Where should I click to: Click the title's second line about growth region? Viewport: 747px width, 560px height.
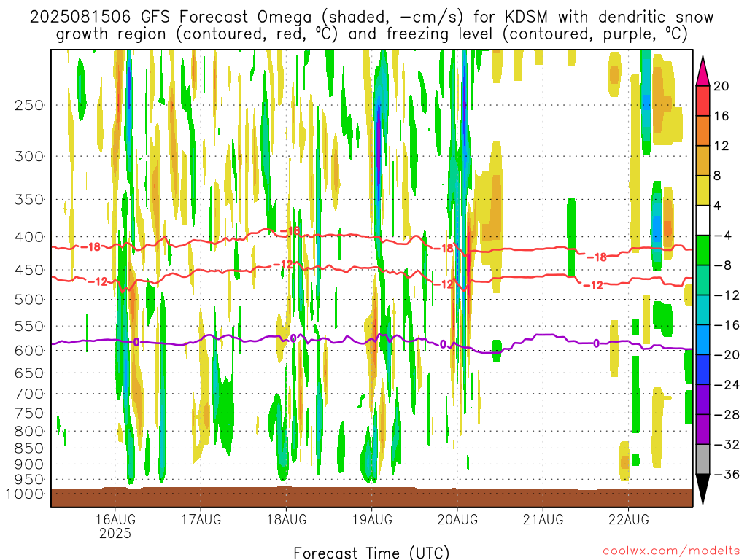point(371,34)
